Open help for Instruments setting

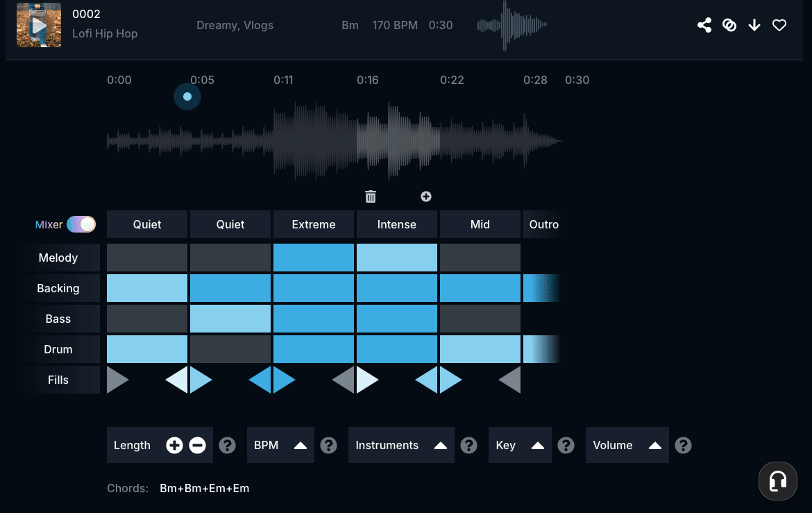point(468,445)
